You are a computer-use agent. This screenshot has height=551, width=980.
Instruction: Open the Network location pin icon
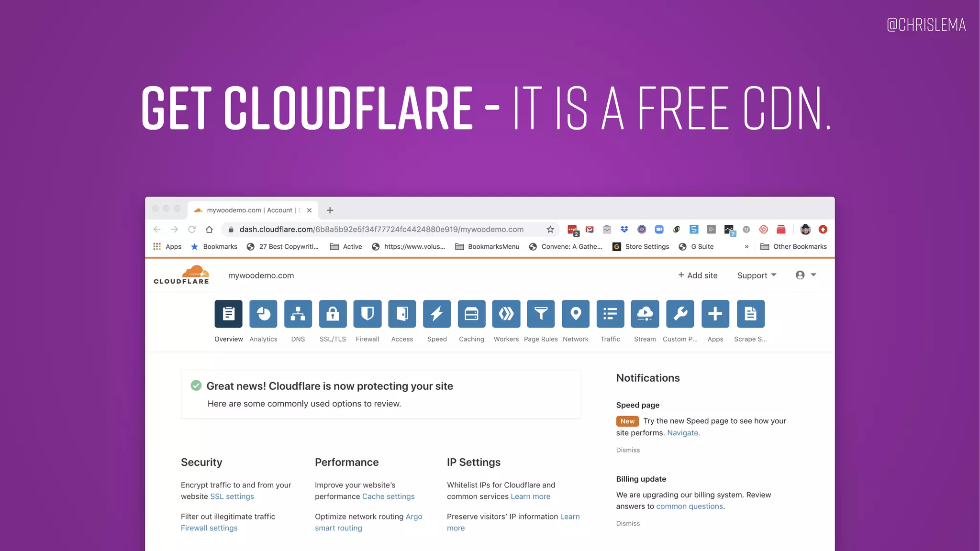[576, 314]
